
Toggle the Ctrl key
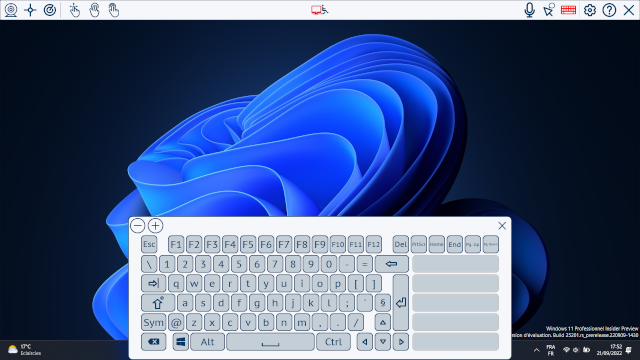(333, 342)
